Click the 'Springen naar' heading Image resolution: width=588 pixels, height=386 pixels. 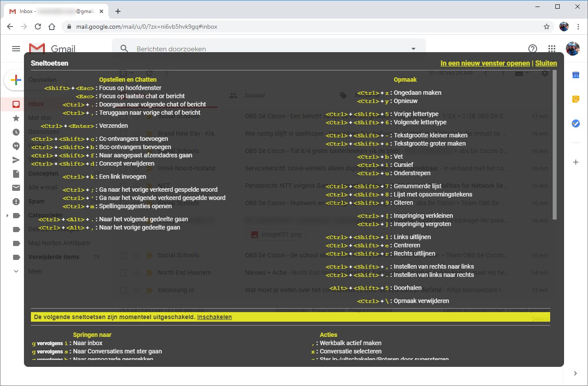click(92, 335)
